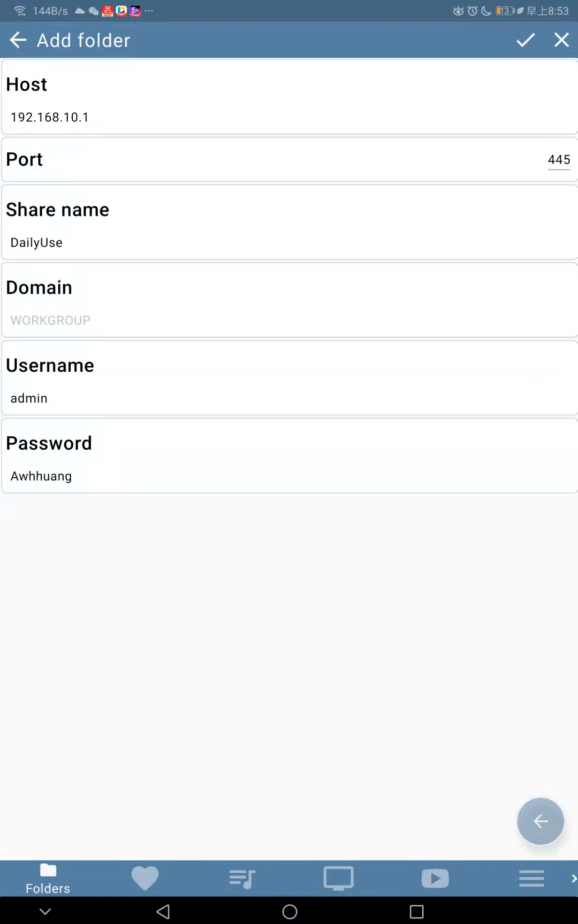Select the Password field showing Awhhuang

click(x=289, y=476)
